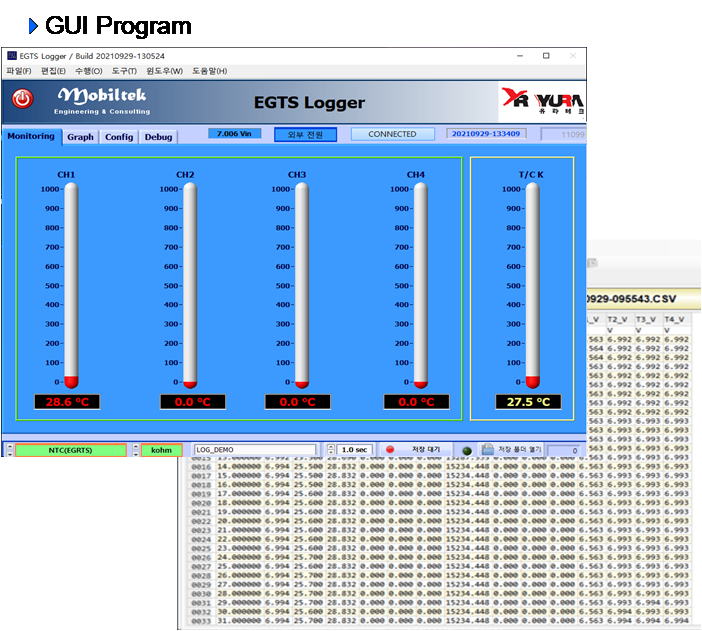This screenshot has height=631, width=702.
Task: Click the 7.006 Vin voltage indicator
Action: coord(235,133)
